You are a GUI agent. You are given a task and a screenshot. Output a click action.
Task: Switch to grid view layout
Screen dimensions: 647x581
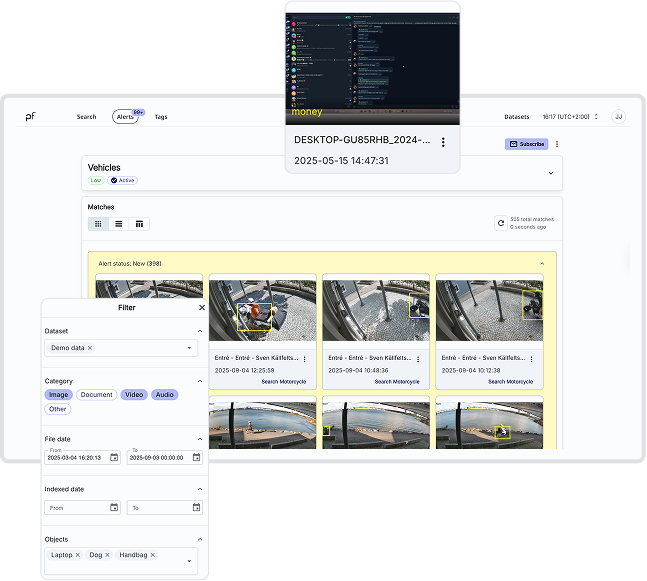click(x=98, y=224)
